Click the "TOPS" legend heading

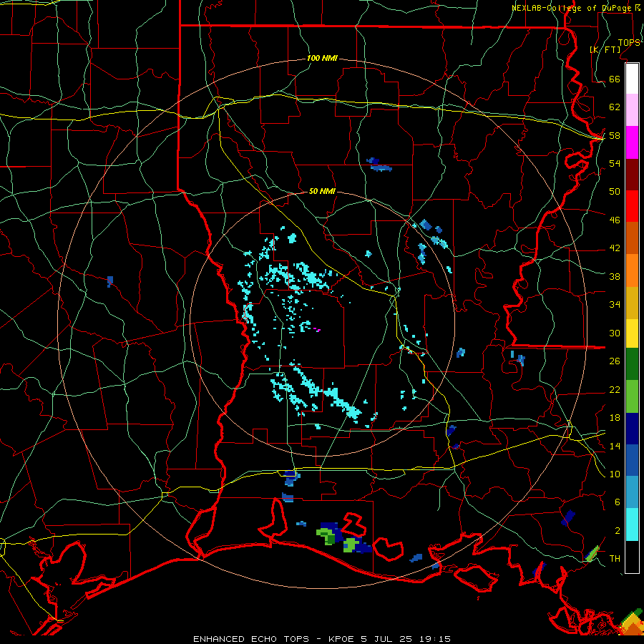pyautogui.click(x=629, y=43)
